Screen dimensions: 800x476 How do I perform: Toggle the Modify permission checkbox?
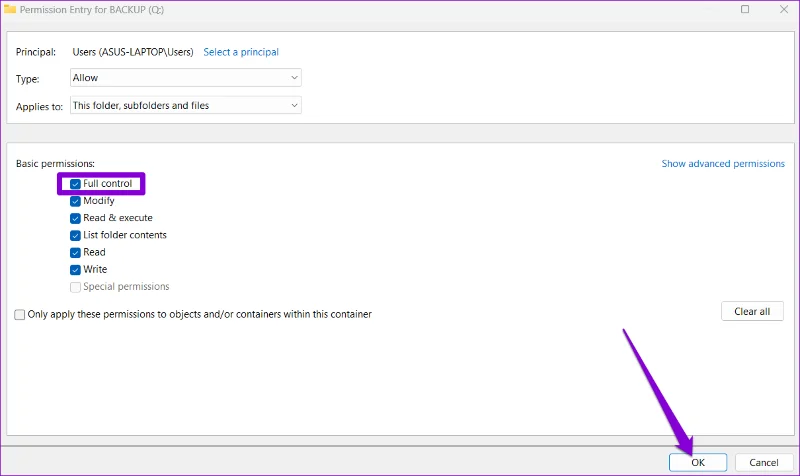pyautogui.click(x=75, y=201)
